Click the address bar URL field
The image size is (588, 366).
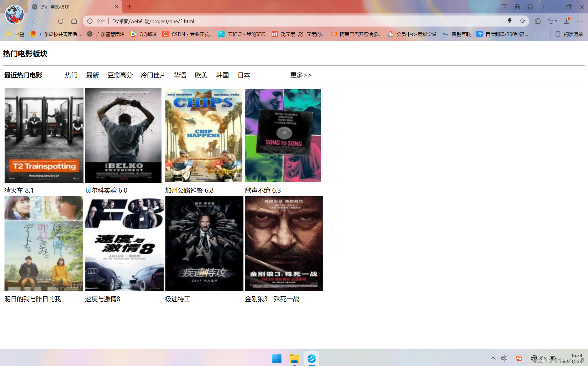[306, 21]
